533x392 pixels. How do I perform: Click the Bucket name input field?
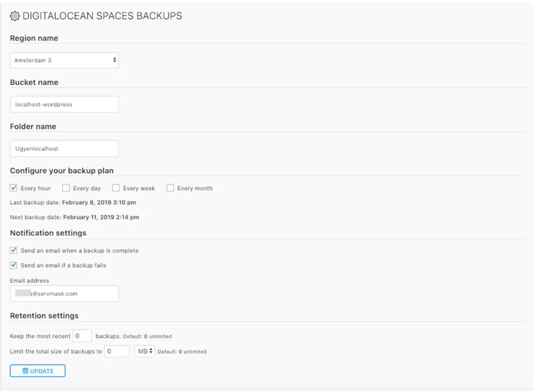[64, 104]
